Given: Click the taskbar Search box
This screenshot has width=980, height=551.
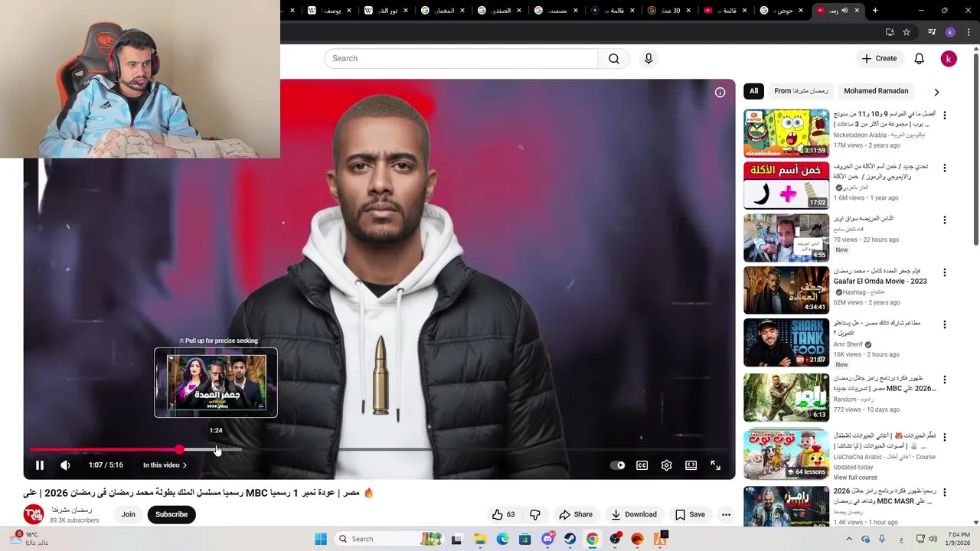Looking at the screenshot, I should pyautogui.click(x=390, y=539).
